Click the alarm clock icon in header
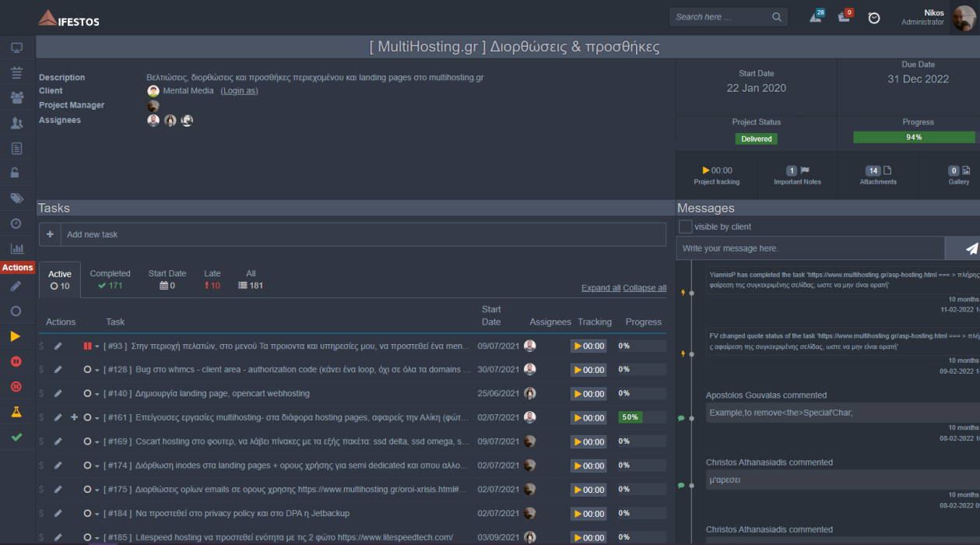The height and width of the screenshot is (545, 980). tap(874, 17)
